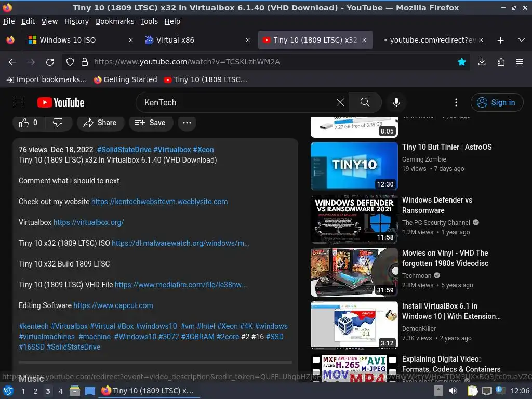Close the Virtual x86 tab
532x399 pixels.
pos(248,40)
